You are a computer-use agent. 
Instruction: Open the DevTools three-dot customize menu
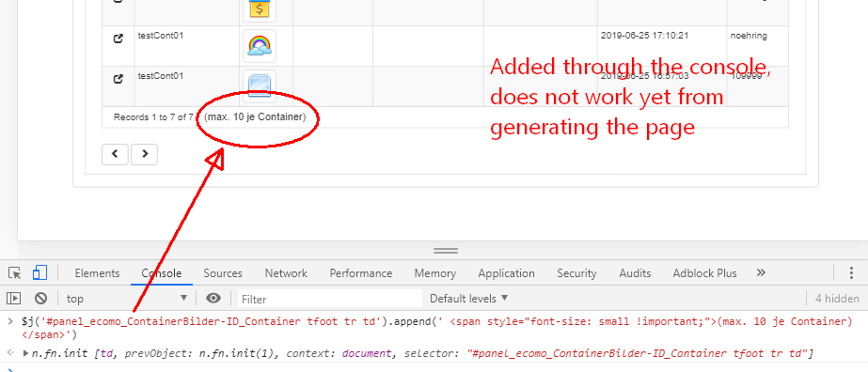(851, 273)
